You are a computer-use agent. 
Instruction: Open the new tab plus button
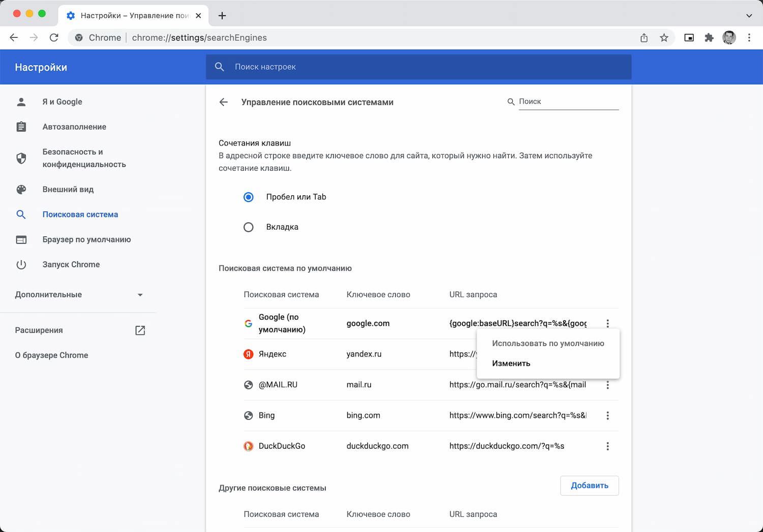pos(222,16)
